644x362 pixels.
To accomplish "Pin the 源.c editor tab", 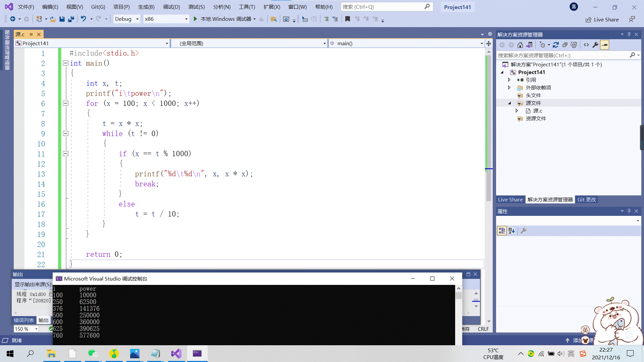I will 31,34.
